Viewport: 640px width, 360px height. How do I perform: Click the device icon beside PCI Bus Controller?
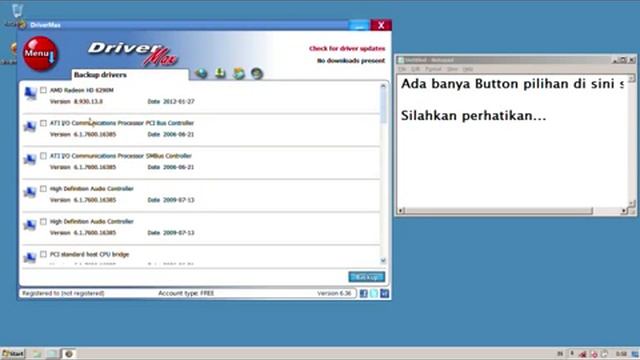click(x=30, y=127)
